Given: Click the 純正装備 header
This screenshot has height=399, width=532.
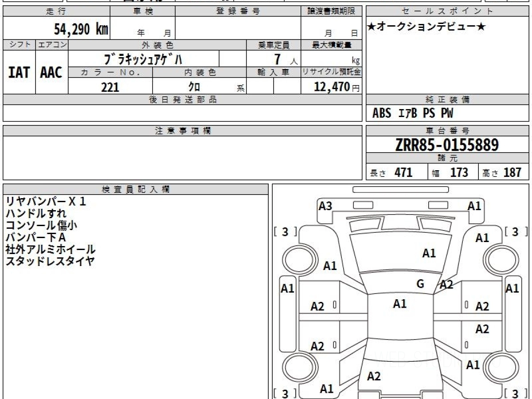Looking at the screenshot, I should pos(448,100).
